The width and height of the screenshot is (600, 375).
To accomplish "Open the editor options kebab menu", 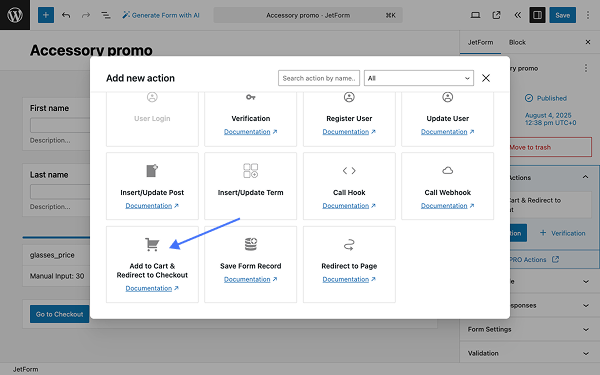I will point(588,15).
